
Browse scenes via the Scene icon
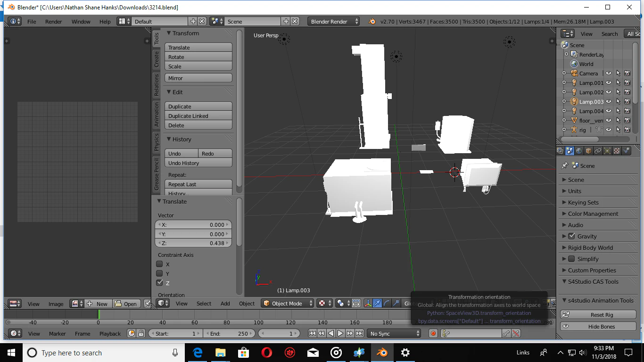[217, 21]
